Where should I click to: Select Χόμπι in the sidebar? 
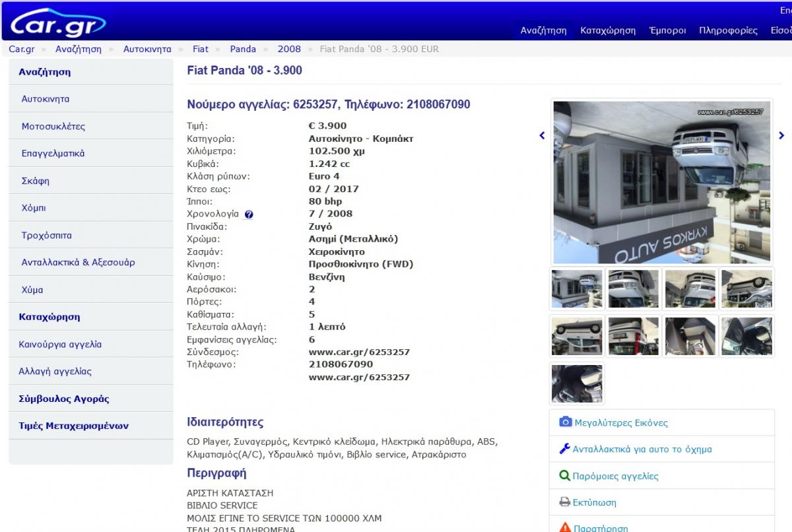(x=91, y=208)
